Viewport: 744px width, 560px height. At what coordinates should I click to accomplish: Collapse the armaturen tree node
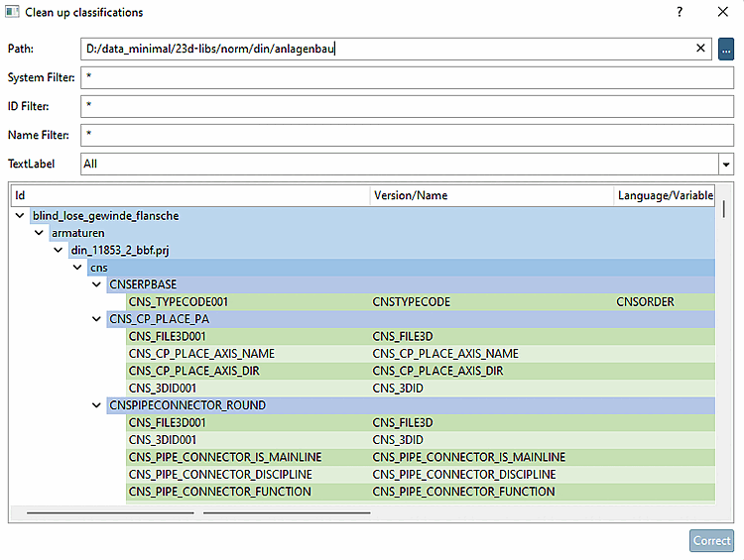[x=40, y=233]
